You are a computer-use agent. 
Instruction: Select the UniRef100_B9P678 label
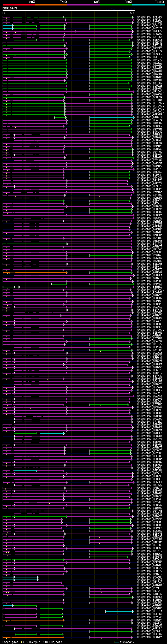(150, 557)
